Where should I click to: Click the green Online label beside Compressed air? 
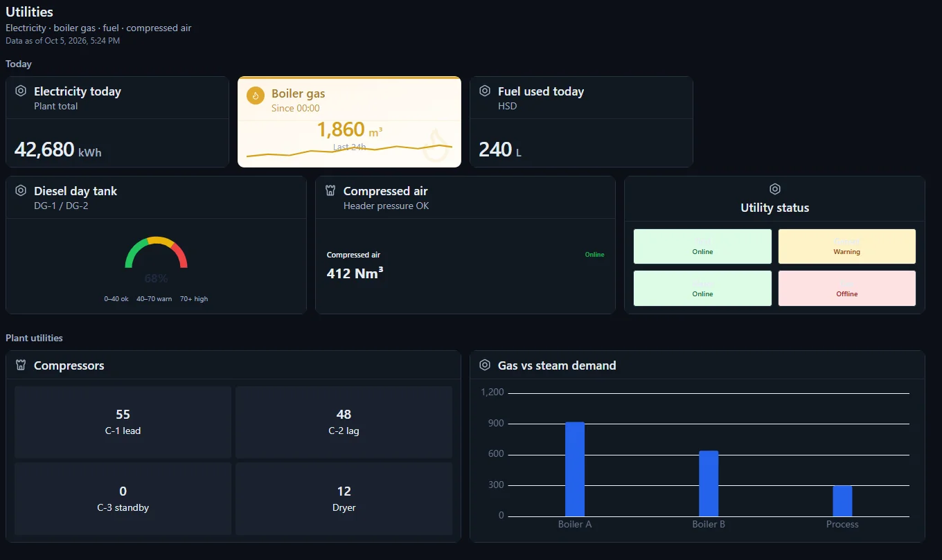[594, 255]
